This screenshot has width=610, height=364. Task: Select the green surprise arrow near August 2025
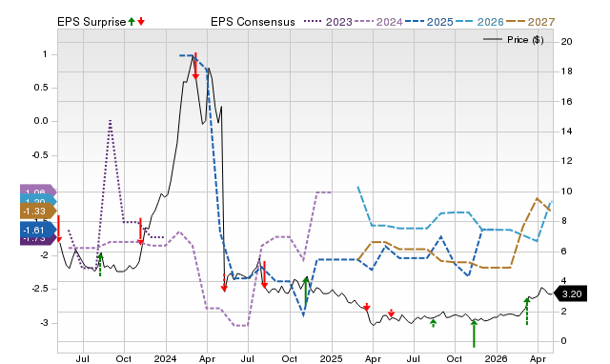pos(433,323)
